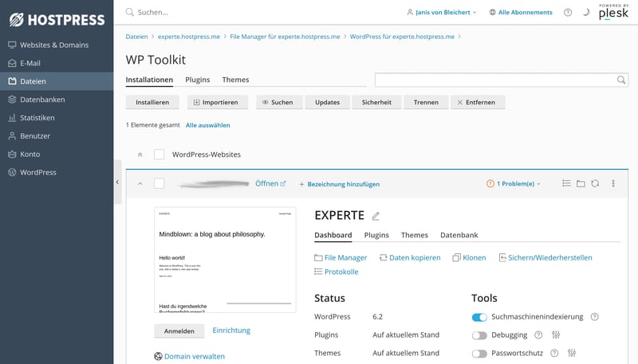Click the Updates button

(x=327, y=103)
